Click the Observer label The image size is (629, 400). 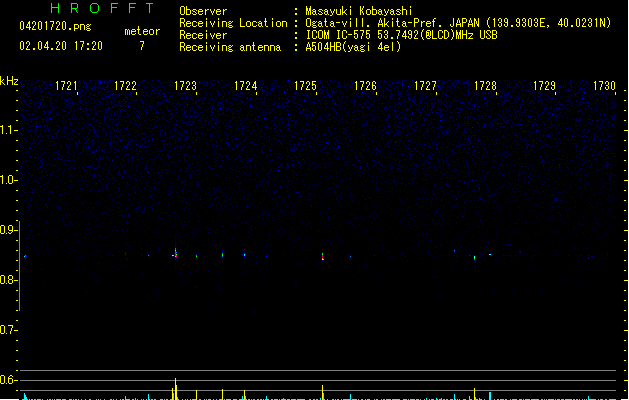203,11
